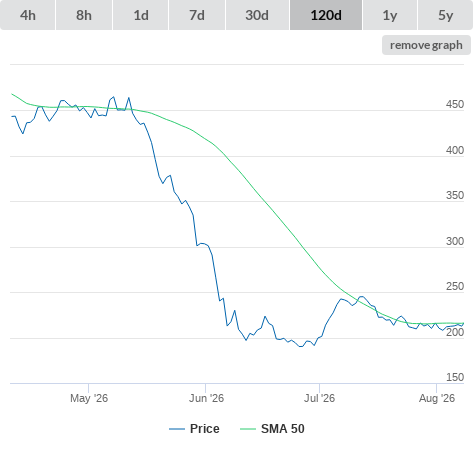This screenshot has width=474, height=455.
Task: Open the 7d chart range
Action: click(197, 15)
